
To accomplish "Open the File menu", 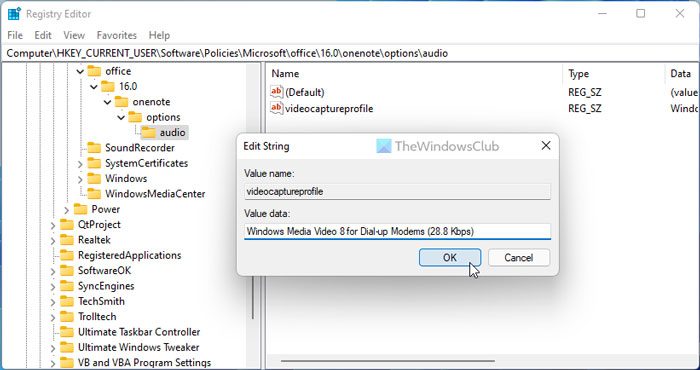I will (x=15, y=35).
